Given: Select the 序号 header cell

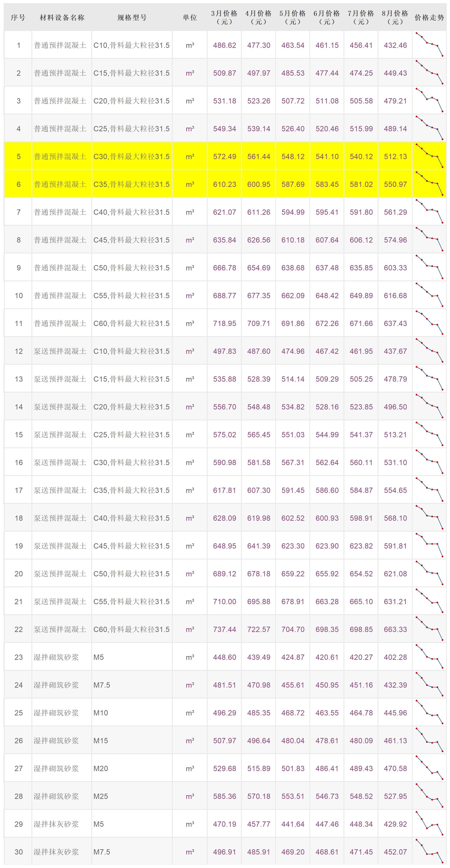Looking at the screenshot, I should (x=18, y=17).
